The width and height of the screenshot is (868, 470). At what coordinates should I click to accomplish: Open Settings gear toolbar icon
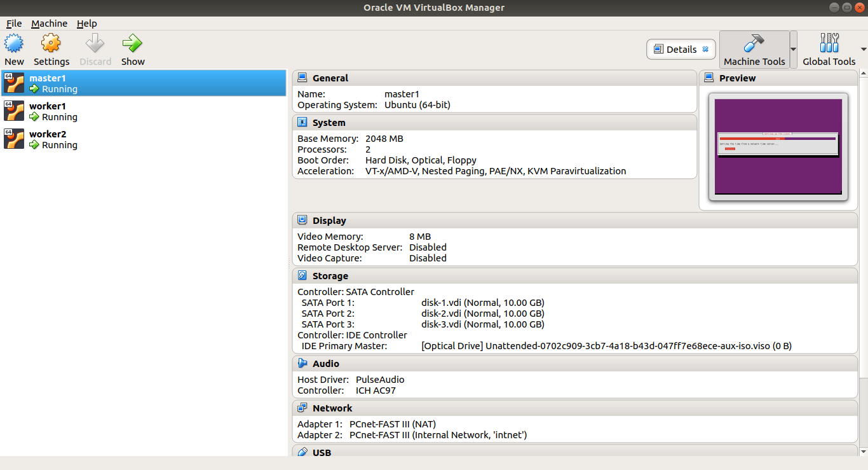[x=51, y=44]
